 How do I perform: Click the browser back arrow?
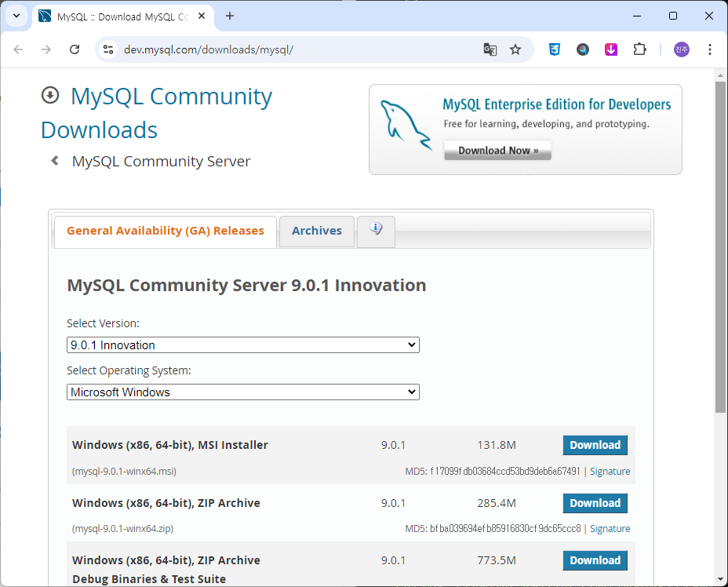[x=18, y=49]
